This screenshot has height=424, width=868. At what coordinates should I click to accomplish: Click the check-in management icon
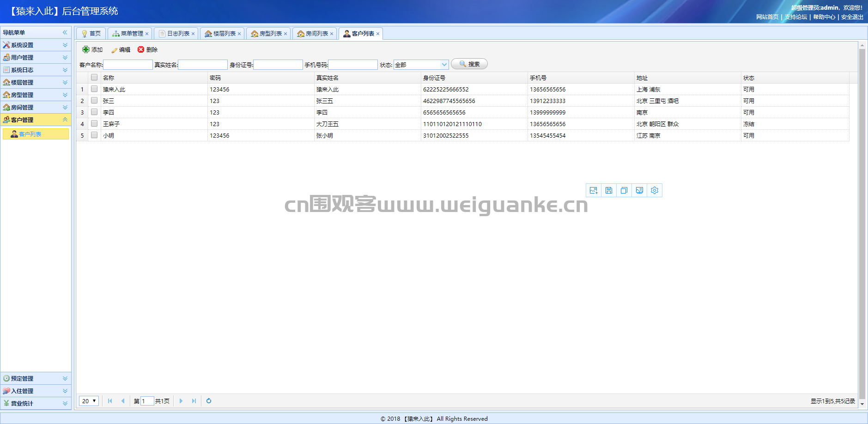point(6,391)
